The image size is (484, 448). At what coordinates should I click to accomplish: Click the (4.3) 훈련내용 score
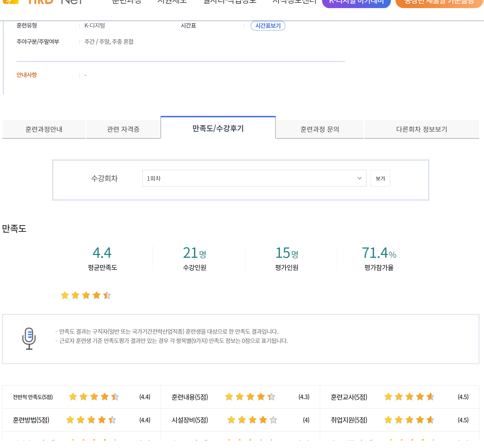coord(304,397)
